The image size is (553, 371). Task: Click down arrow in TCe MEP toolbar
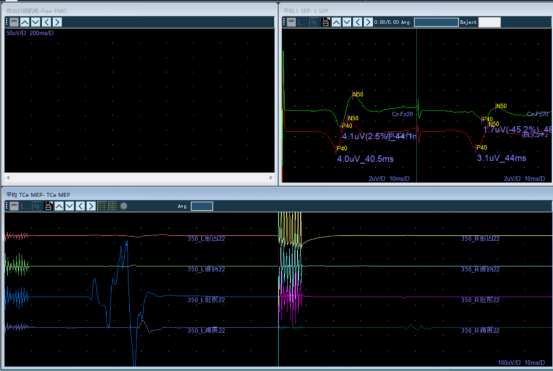[x=70, y=206]
